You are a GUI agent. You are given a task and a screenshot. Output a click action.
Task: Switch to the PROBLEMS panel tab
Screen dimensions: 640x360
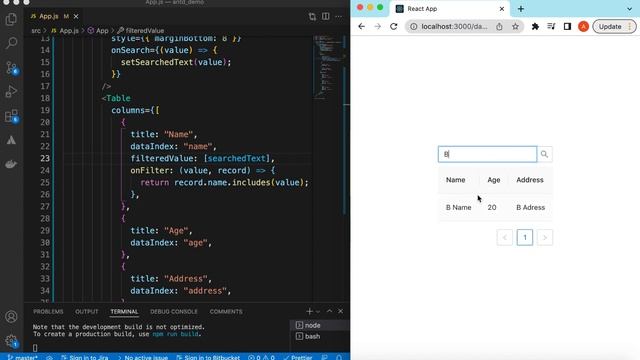(x=48, y=311)
